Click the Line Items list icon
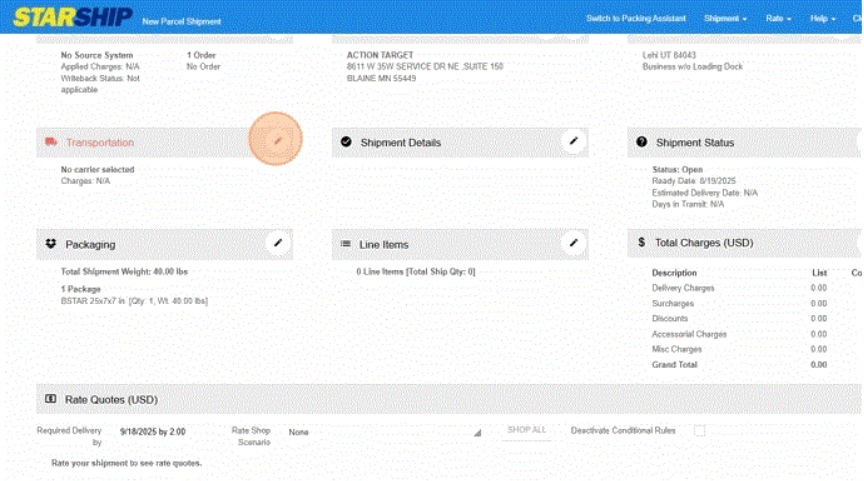The height and width of the screenshot is (481, 864). (x=346, y=244)
